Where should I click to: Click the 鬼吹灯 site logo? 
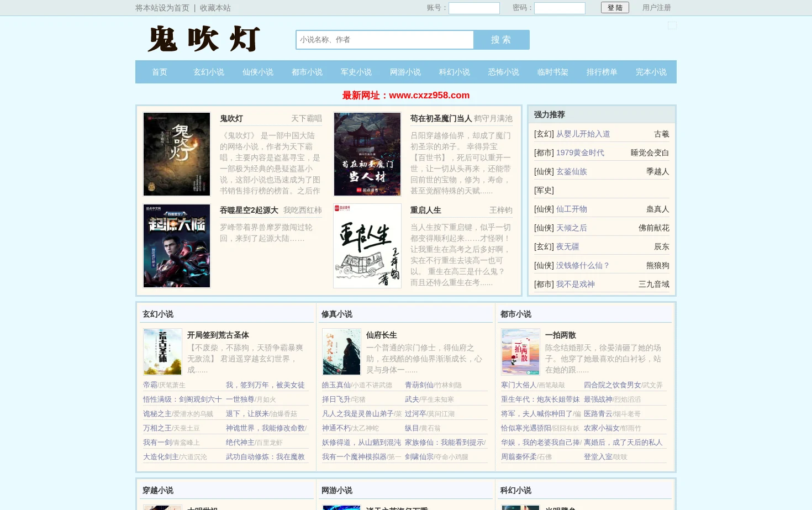click(204, 39)
